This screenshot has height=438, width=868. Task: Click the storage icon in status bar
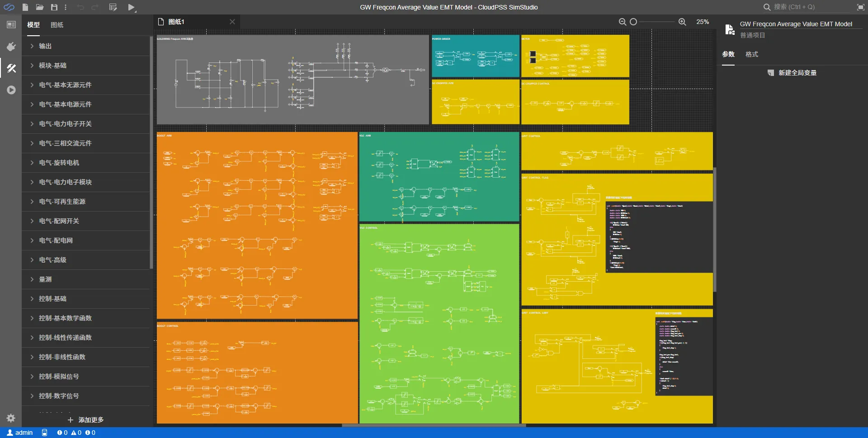tap(44, 433)
